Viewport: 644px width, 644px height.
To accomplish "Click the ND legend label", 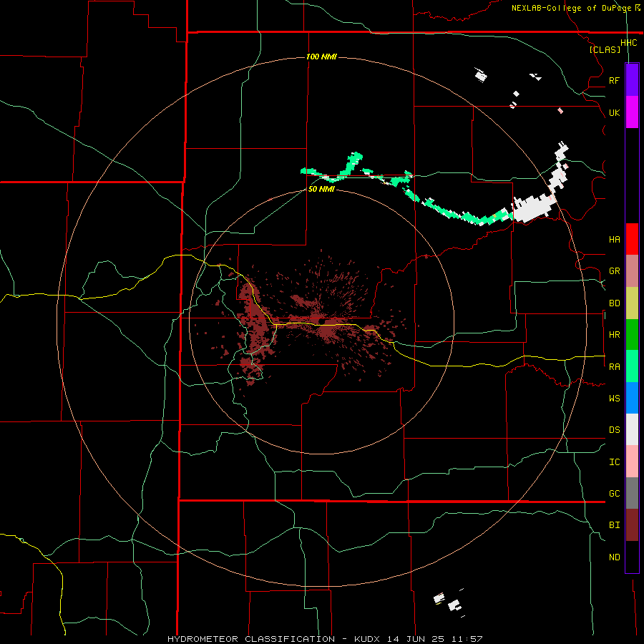I will click(x=614, y=557).
